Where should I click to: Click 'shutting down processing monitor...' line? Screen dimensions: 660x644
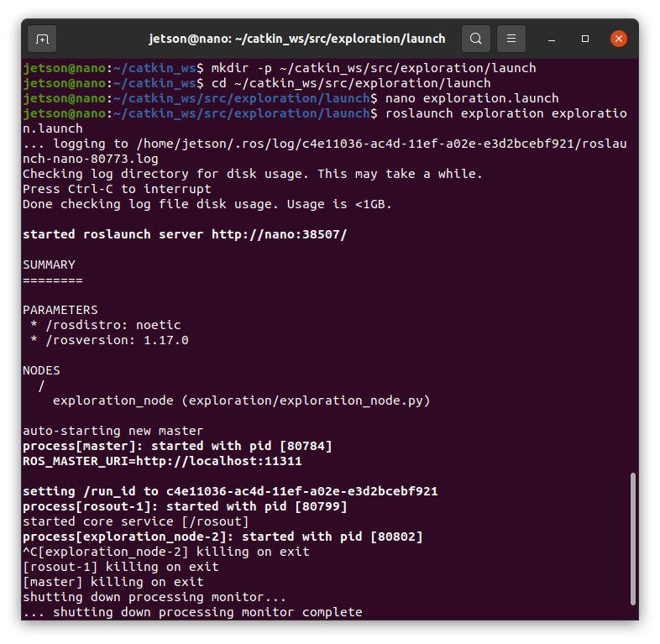154,597
